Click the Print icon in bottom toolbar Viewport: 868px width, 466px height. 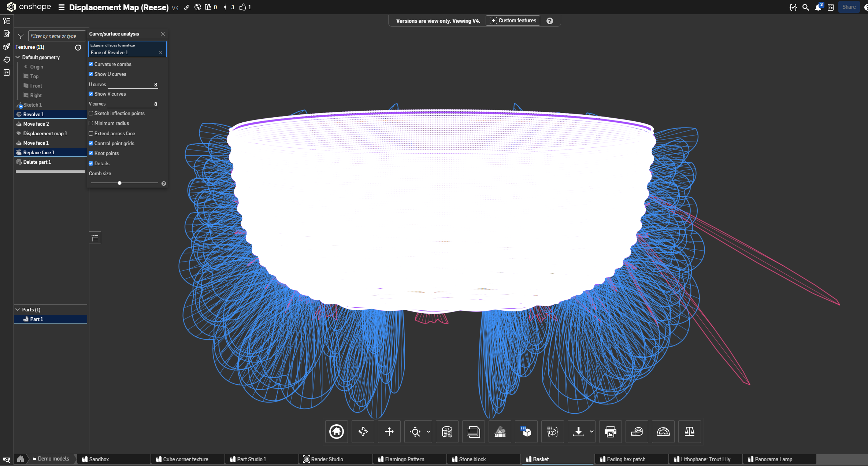click(610, 432)
